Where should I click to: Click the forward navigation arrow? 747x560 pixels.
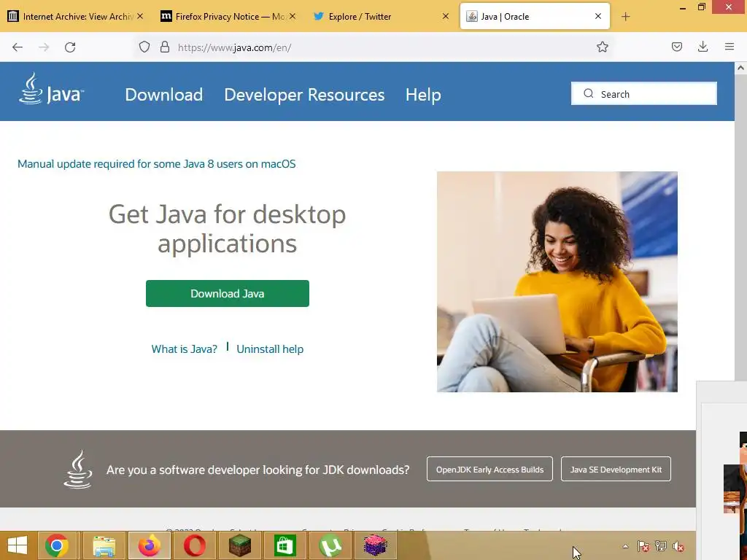tap(44, 47)
